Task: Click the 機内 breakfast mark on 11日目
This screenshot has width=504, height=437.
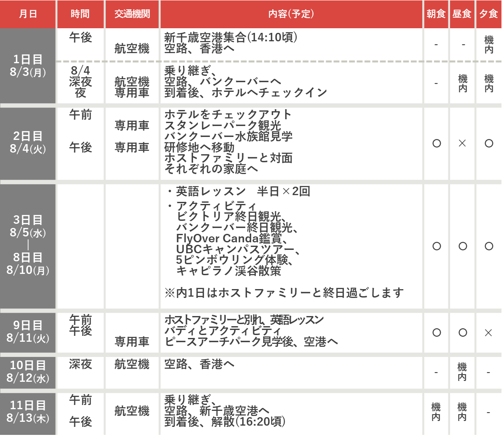Action: click(436, 412)
